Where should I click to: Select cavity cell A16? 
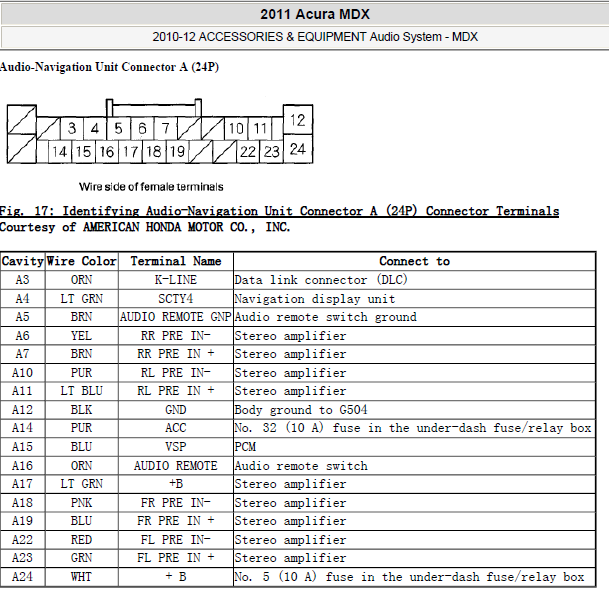click(23, 466)
